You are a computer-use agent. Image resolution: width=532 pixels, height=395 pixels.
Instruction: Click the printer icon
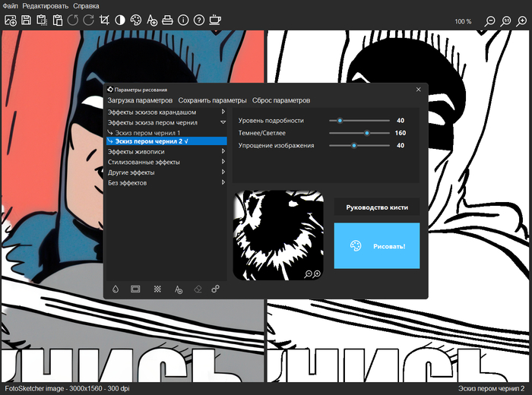tap(168, 20)
